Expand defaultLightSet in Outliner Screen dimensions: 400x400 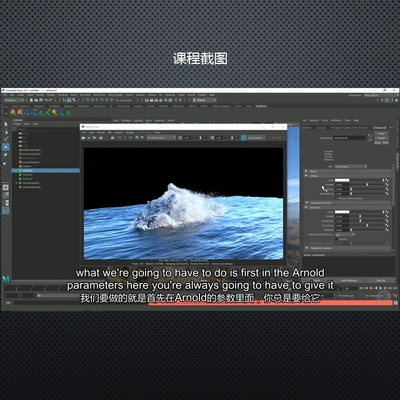[17, 183]
